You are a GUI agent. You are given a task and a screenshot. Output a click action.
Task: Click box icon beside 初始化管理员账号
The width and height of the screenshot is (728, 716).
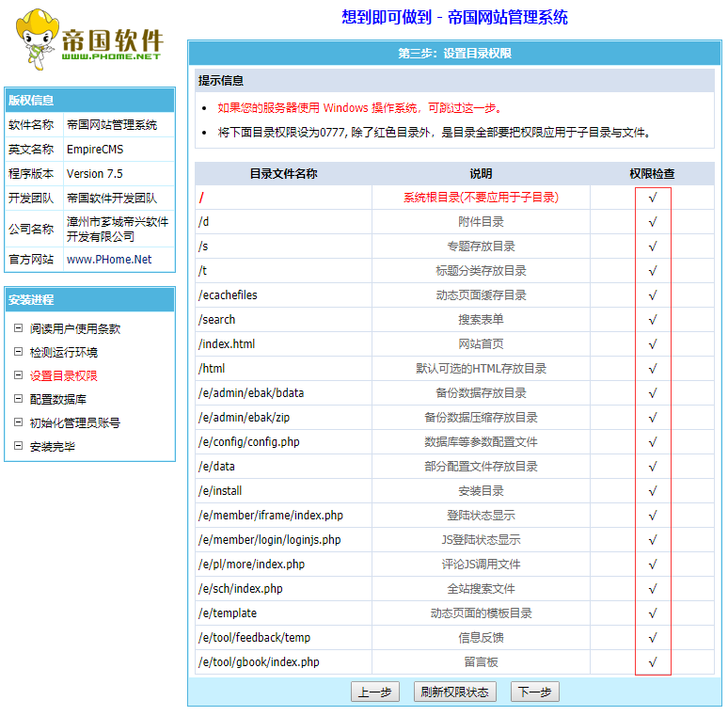pos(18,422)
